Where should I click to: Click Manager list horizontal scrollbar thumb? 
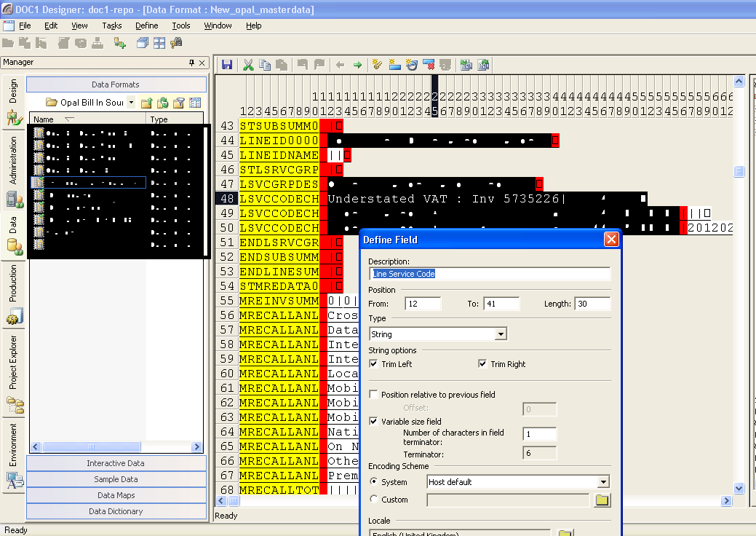point(91,446)
